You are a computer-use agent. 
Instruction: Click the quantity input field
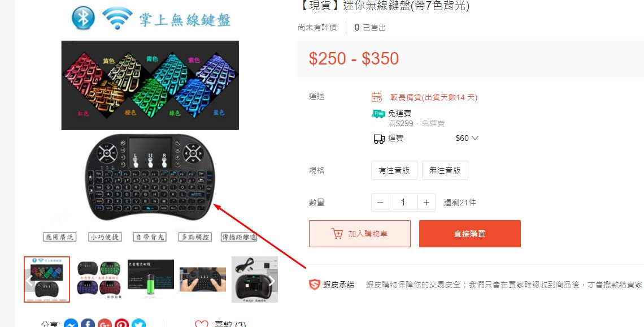[x=403, y=203]
